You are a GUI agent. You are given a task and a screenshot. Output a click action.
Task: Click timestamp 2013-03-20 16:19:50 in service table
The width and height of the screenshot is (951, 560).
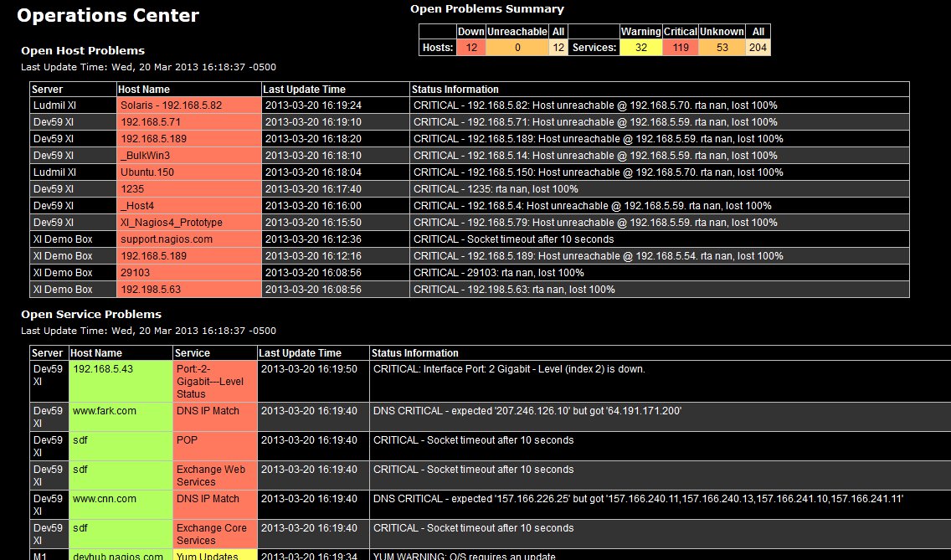tap(309, 369)
